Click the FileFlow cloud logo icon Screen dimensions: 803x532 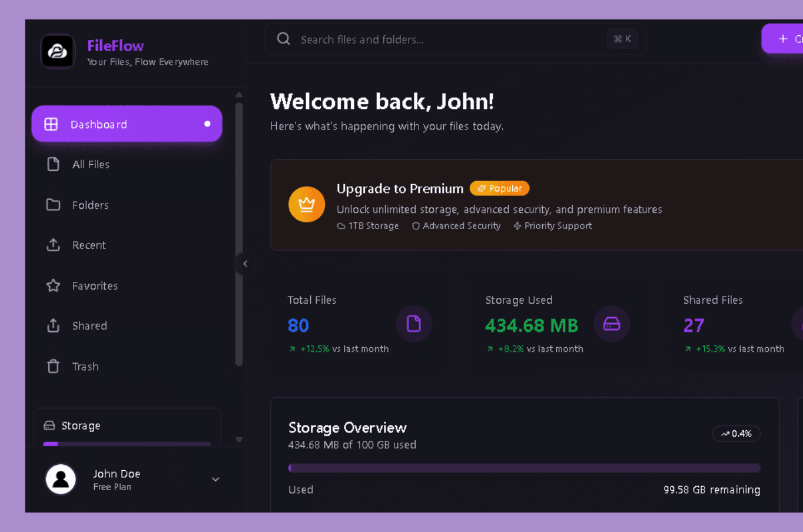tap(58, 52)
